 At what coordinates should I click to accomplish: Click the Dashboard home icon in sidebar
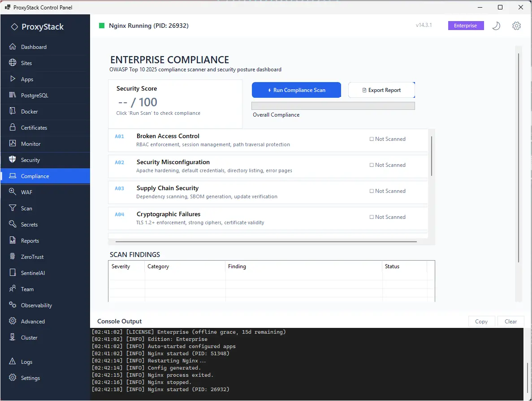click(13, 47)
